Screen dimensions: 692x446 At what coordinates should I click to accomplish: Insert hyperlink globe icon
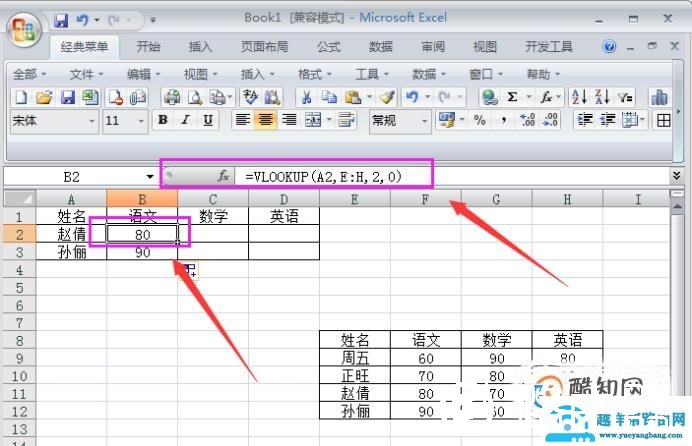coord(489,97)
